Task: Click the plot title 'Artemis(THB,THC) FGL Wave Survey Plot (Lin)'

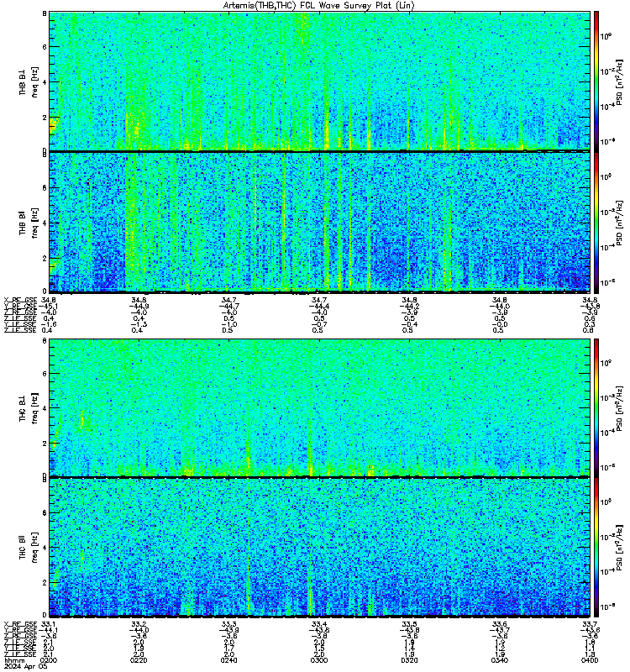Action: (x=318, y=6)
